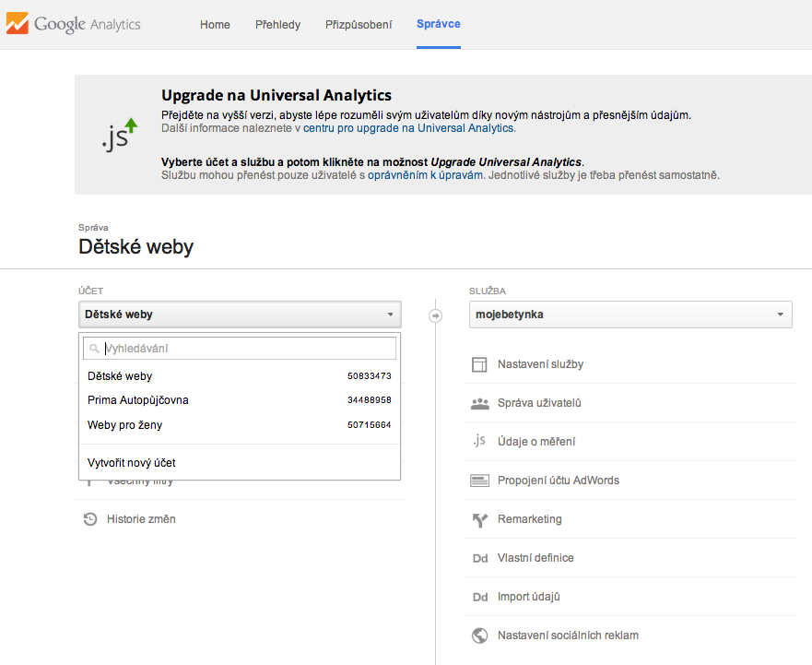
Task: Open the Přizpůsobení tab
Action: (359, 24)
